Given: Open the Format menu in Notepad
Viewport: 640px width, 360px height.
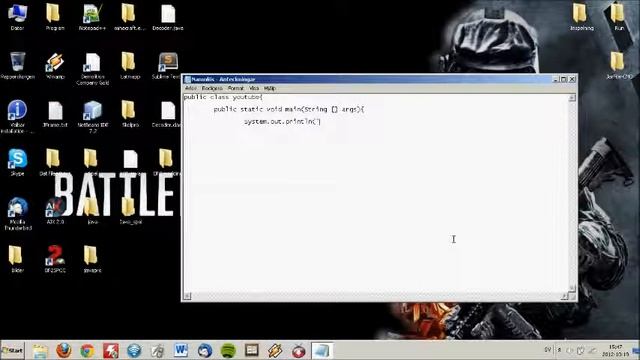Looking at the screenshot, I should pyautogui.click(x=236, y=88).
